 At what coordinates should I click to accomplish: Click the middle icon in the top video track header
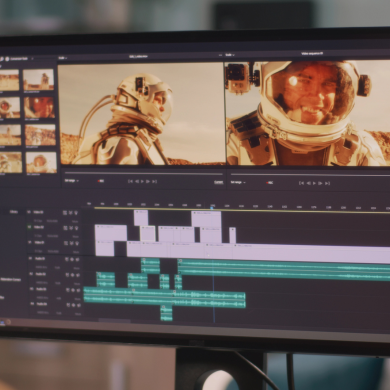(71, 212)
